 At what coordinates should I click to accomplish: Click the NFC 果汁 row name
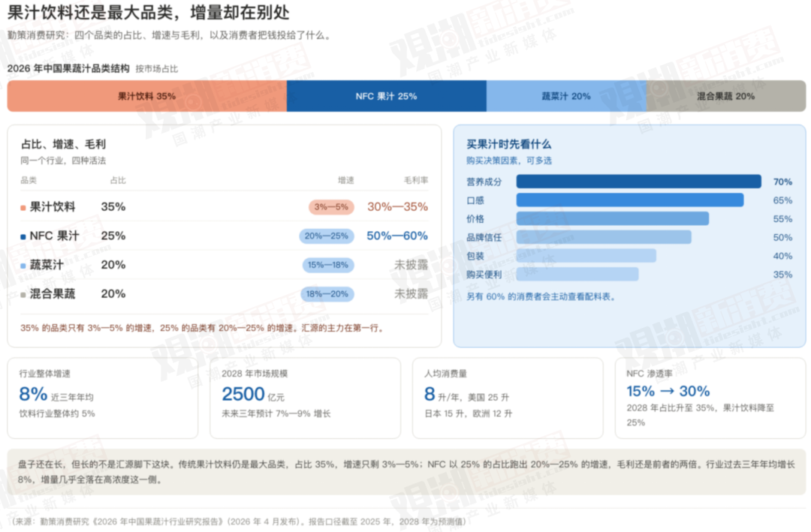click(54, 236)
